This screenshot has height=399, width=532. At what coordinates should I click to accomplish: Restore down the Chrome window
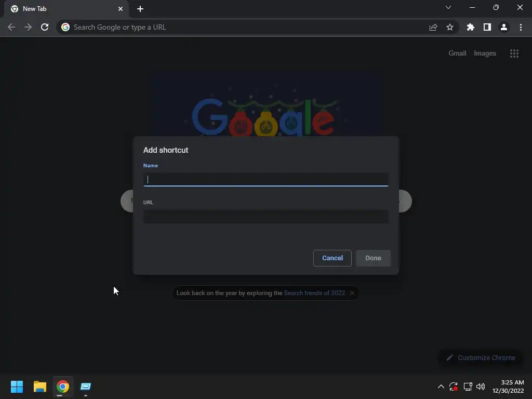tap(496, 7)
